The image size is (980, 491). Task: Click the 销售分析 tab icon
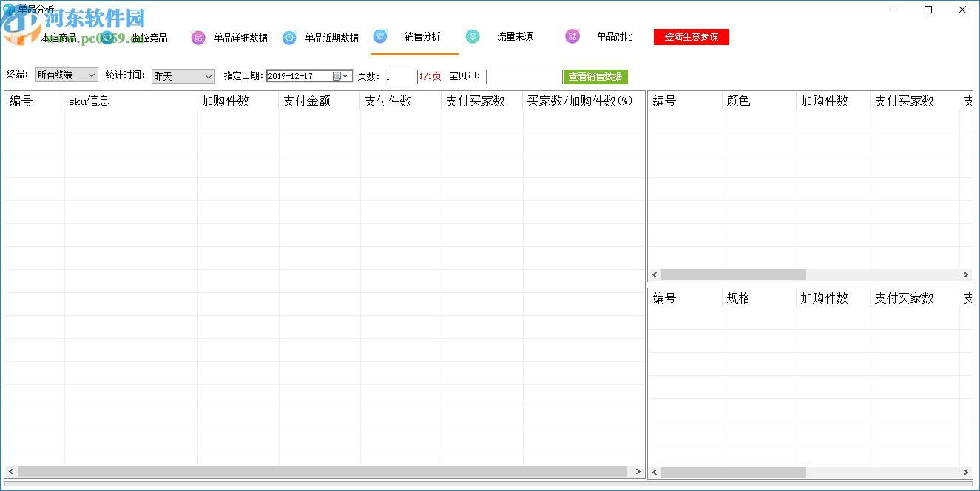(380, 36)
